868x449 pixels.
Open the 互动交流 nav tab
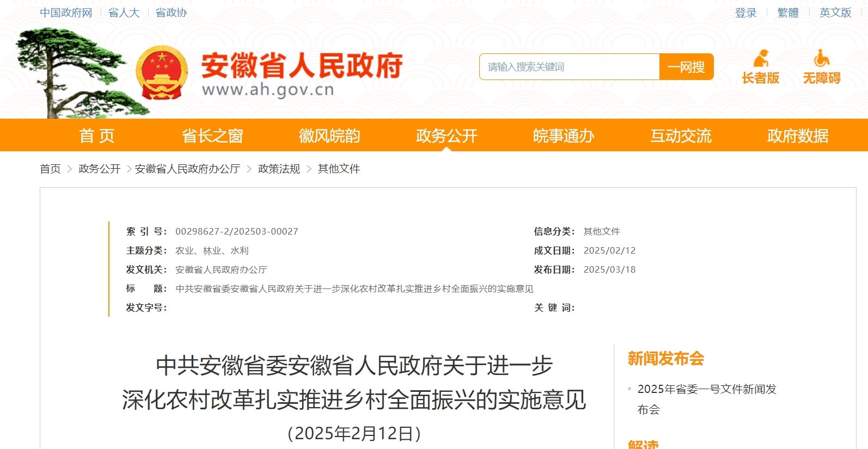(681, 136)
